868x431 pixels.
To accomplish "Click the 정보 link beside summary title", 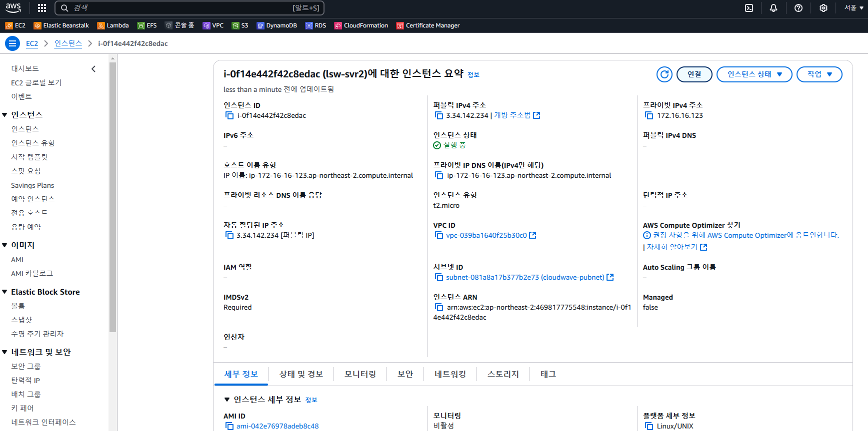I will tap(473, 75).
